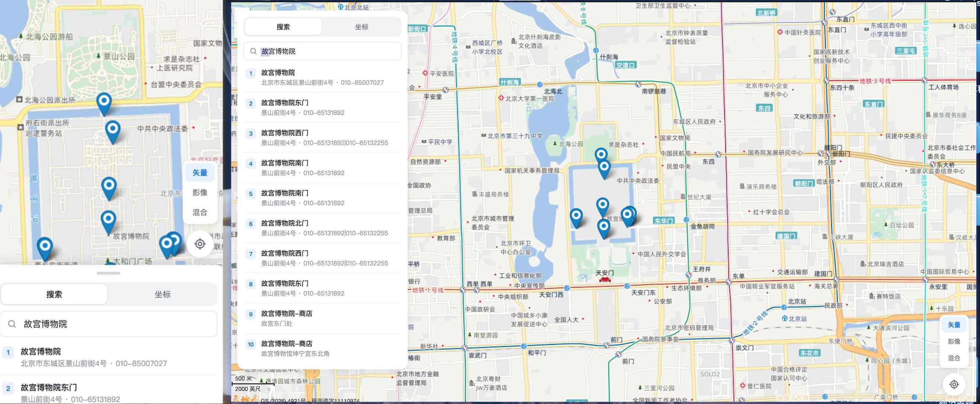Click the magnifier icon in right panel search box
Image resolution: width=980 pixels, height=404 pixels.
(x=253, y=51)
